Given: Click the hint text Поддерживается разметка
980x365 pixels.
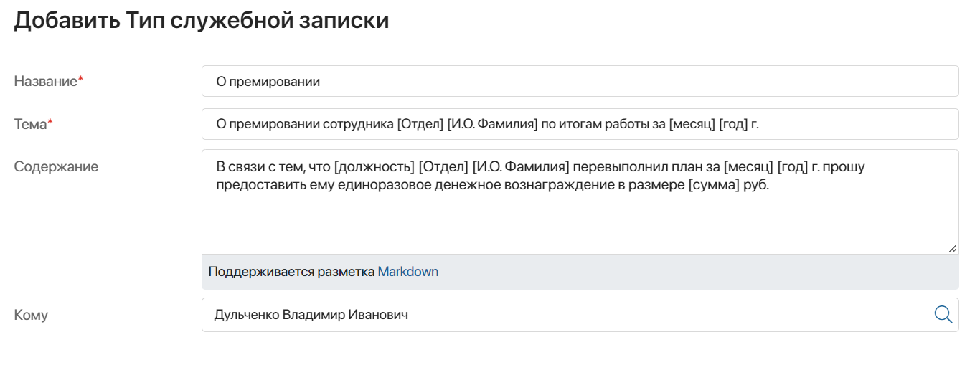Looking at the screenshot, I should pyautogui.click(x=291, y=272).
